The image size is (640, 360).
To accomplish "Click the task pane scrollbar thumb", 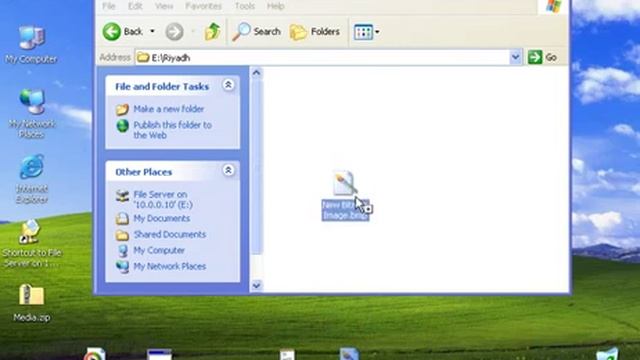I will (256, 166).
